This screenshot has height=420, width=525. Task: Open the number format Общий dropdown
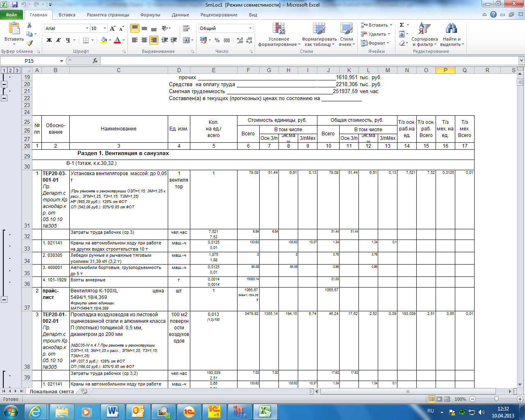tap(250, 28)
